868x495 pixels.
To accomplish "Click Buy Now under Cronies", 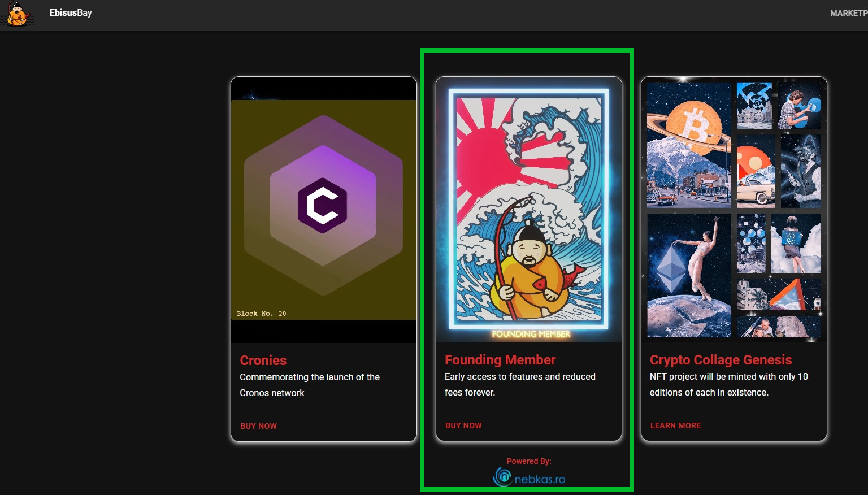I will 258,426.
